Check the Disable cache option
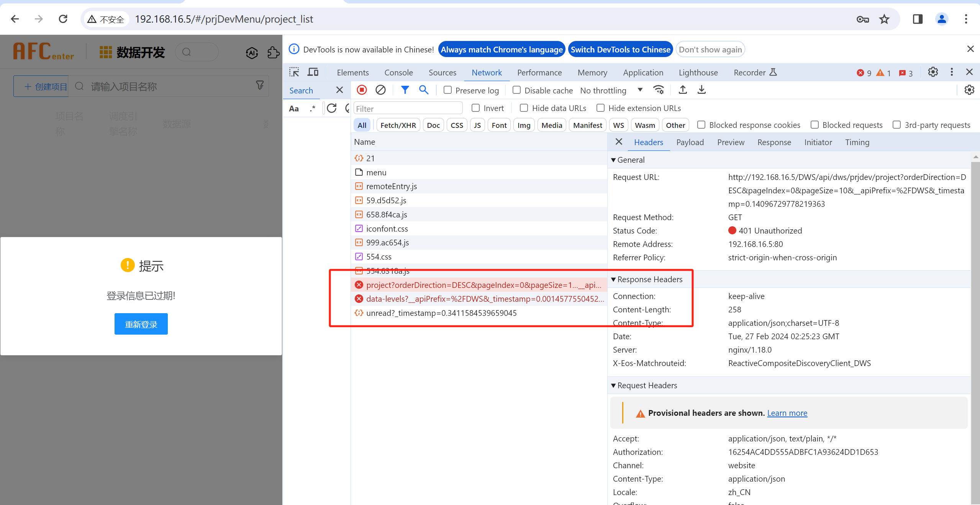 516,90
